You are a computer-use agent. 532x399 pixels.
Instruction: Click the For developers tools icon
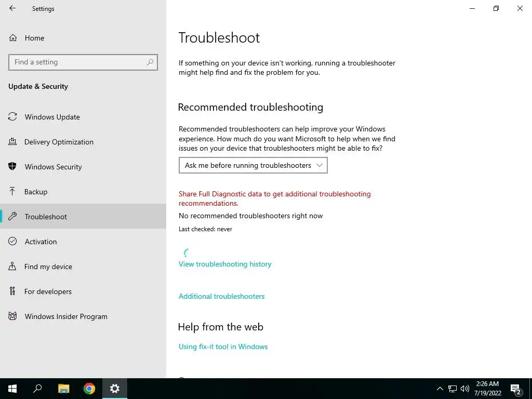pos(12,291)
